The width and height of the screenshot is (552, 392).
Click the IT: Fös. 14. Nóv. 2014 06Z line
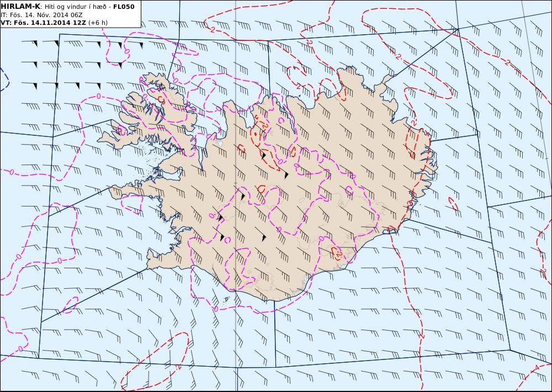click(41, 15)
